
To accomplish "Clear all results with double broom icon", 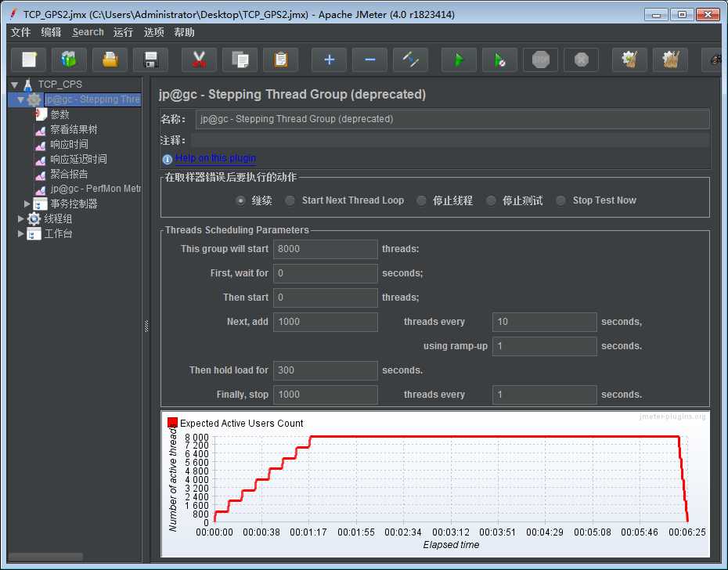I will 670,60.
